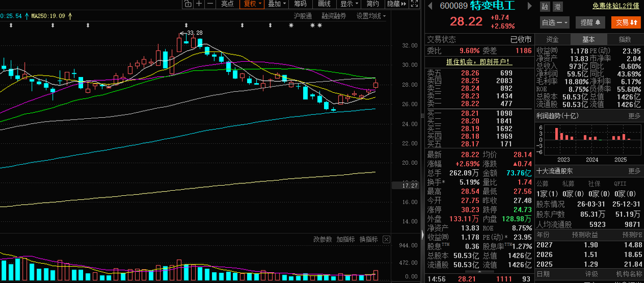Click 卖五 28.26 order row
Viewport: 644px width, 283px height.
point(479,73)
